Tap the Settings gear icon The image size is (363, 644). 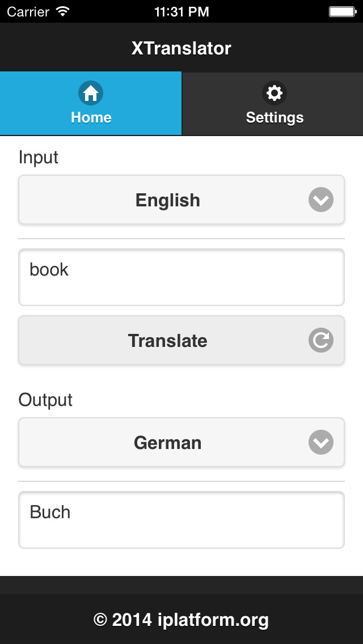point(275,93)
